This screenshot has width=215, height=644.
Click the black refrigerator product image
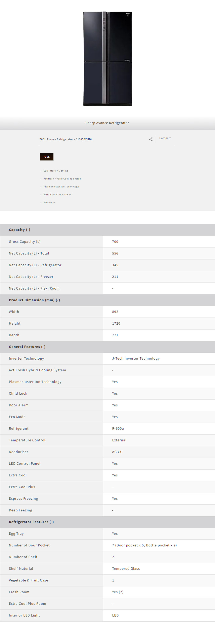[x=107, y=59]
